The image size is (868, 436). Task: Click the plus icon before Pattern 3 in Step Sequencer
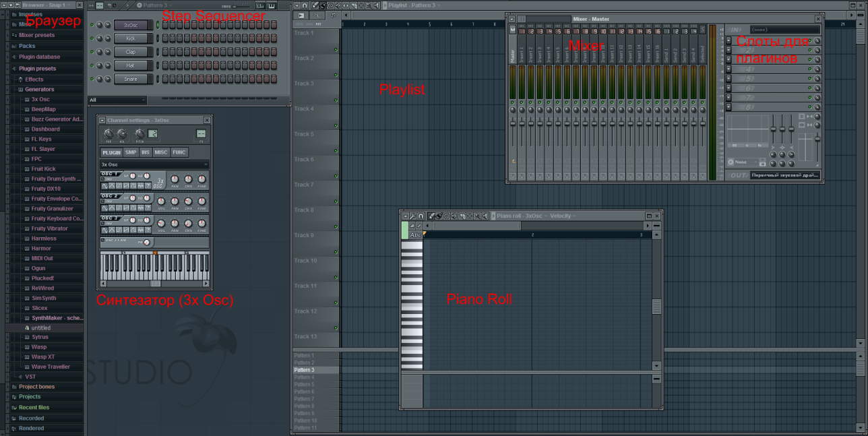pyautogui.click(x=139, y=5)
